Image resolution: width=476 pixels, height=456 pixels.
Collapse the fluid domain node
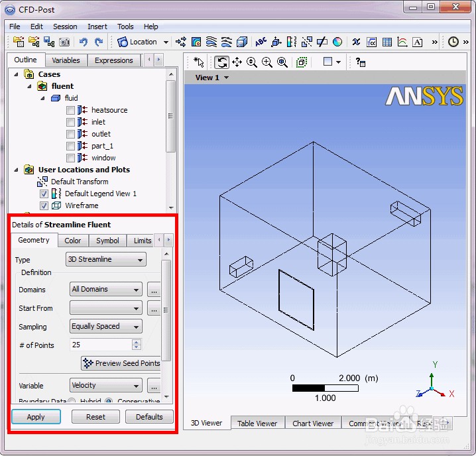pos(42,98)
